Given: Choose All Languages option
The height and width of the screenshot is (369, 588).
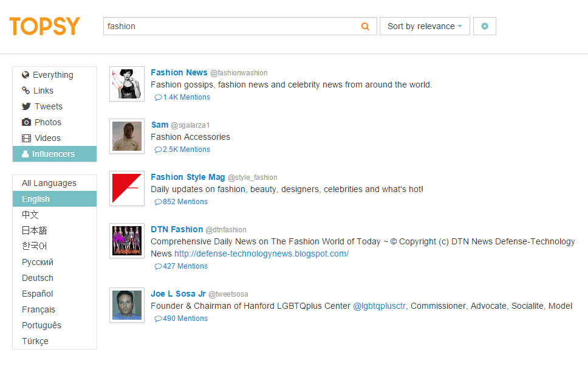Looking at the screenshot, I should click(x=49, y=183).
